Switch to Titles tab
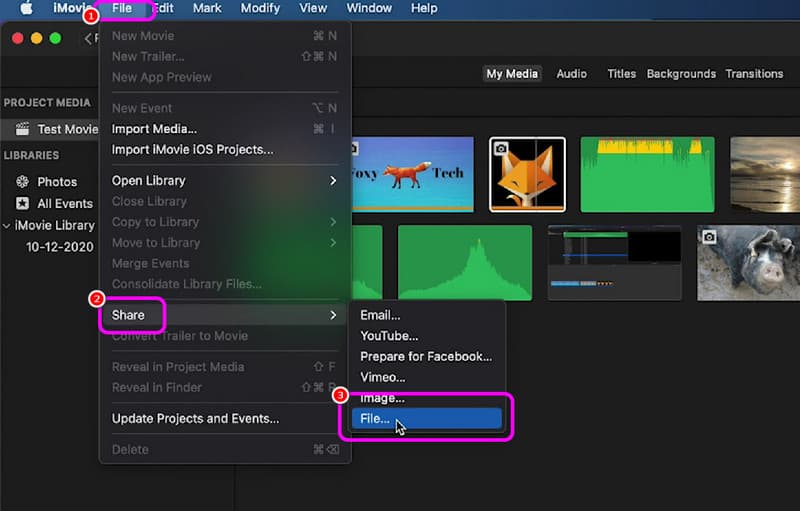 click(621, 74)
